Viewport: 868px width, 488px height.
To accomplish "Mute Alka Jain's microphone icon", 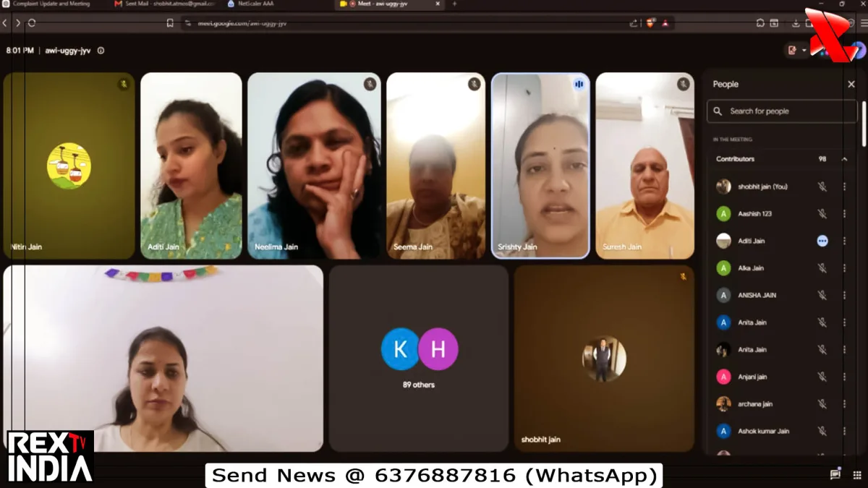I will point(822,268).
